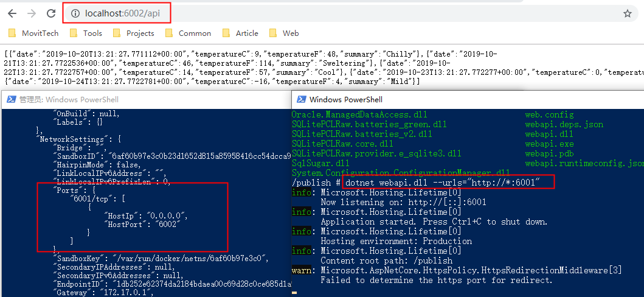Image resolution: width=644 pixels, height=297 pixels.
Task: Click SQLitePCLRaw.batteries_green.dll file name
Action: pos(369,125)
